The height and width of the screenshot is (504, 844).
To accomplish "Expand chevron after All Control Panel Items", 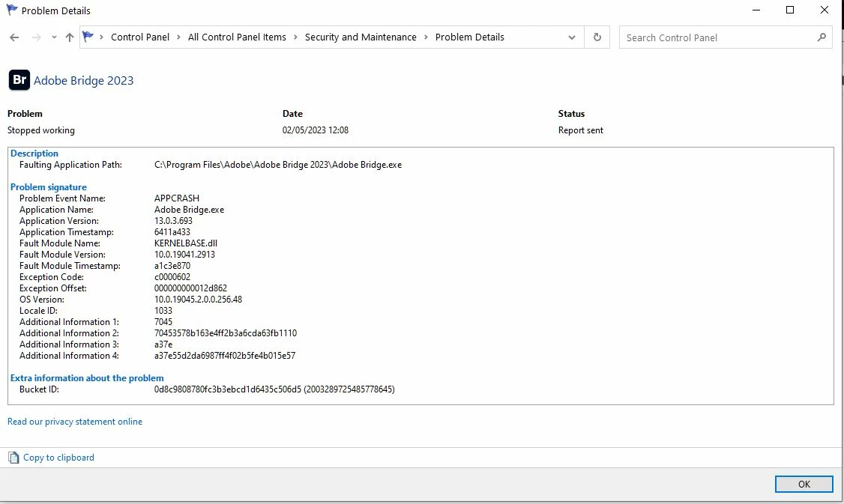I will 295,37.
